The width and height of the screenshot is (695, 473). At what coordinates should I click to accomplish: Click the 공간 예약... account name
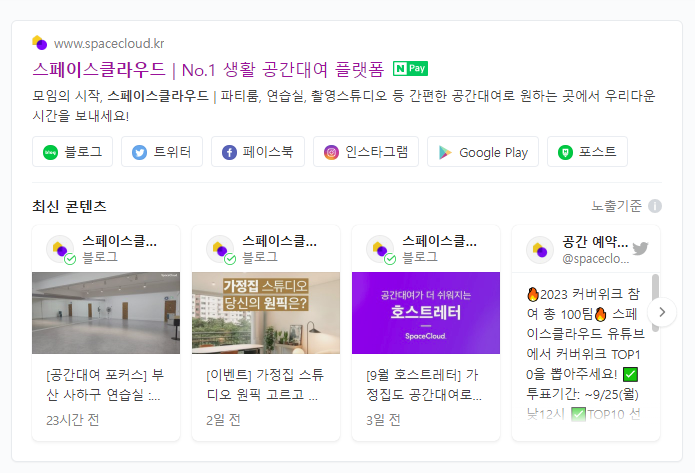595,242
